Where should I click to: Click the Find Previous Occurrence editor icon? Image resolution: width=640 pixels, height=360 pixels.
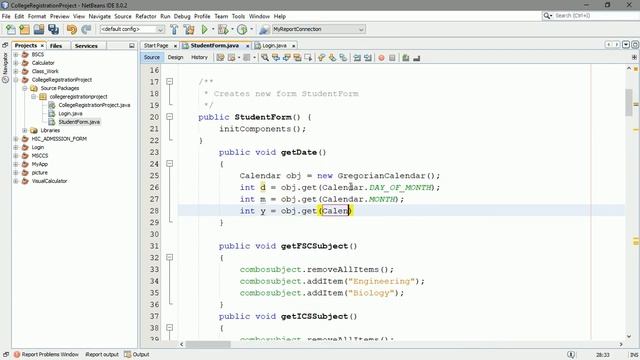point(276,58)
